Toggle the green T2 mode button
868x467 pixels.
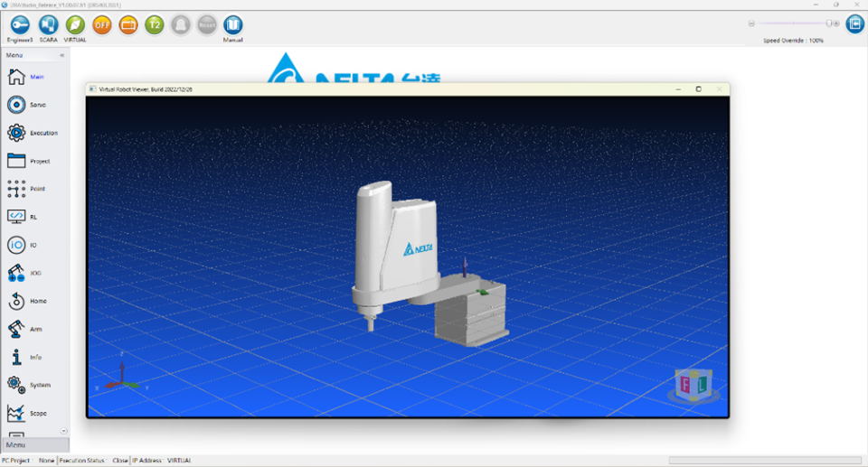click(x=155, y=25)
